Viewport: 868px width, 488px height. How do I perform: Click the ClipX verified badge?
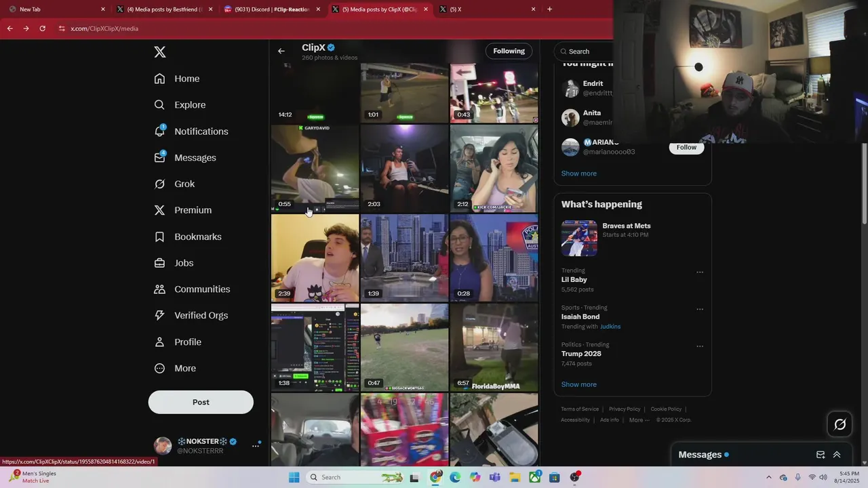tap(332, 47)
